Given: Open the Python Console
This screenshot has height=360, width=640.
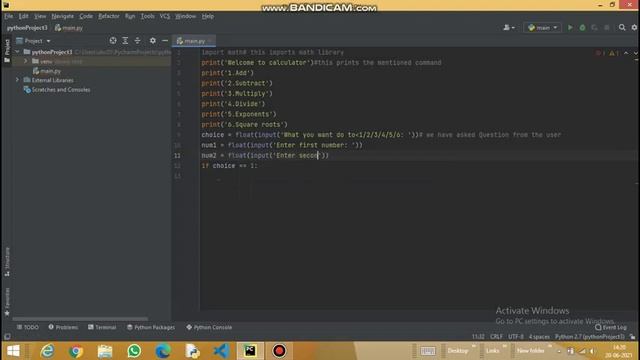Looking at the screenshot, I should click(x=209, y=327).
